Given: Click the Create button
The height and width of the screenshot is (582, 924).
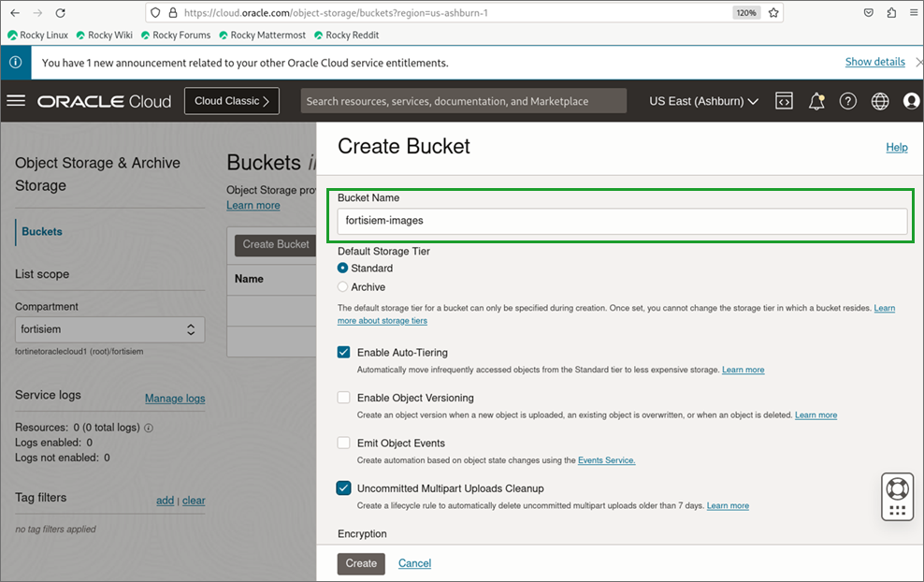Looking at the screenshot, I should point(361,563).
